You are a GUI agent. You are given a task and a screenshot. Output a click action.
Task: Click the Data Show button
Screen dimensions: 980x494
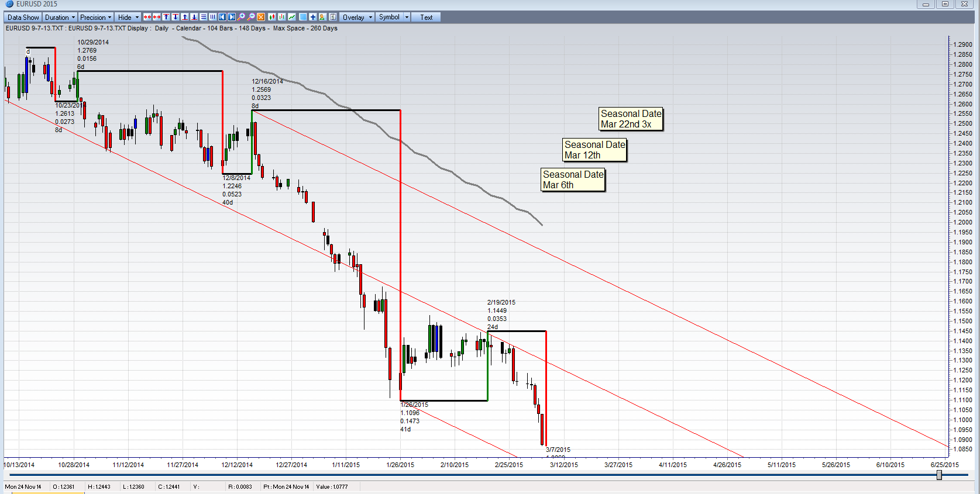pos(23,17)
